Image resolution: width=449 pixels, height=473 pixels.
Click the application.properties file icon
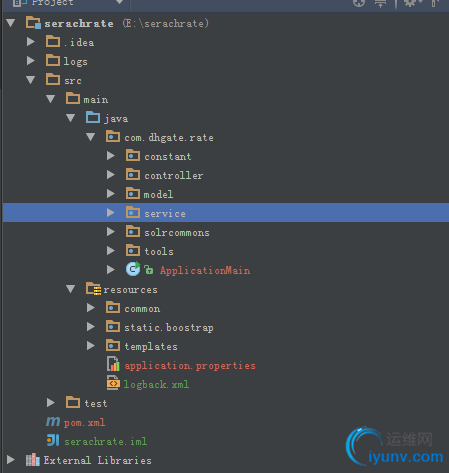(x=113, y=364)
